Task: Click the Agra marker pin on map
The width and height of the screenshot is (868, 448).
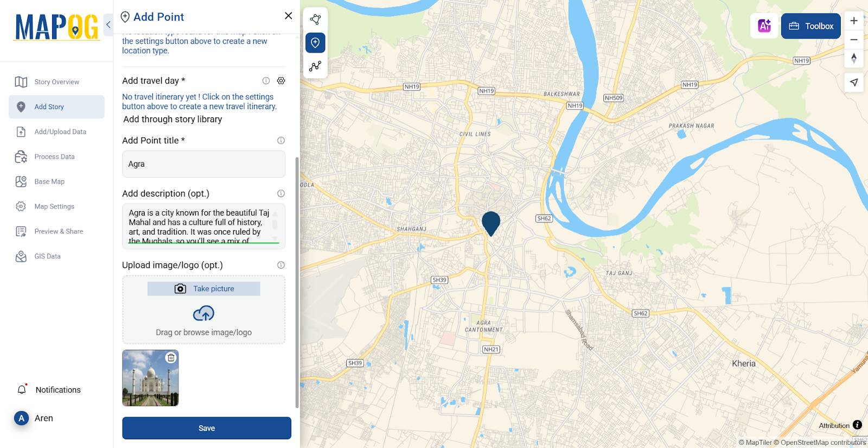Action: coord(491,223)
